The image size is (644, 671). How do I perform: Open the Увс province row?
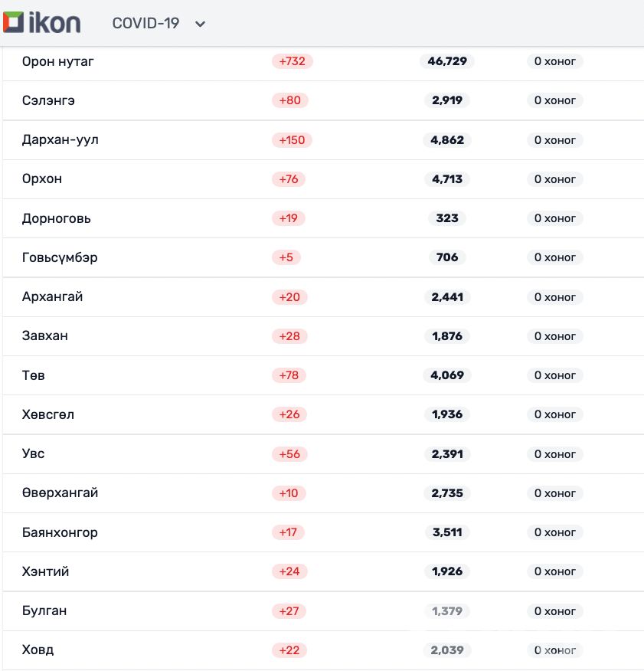pos(34,453)
